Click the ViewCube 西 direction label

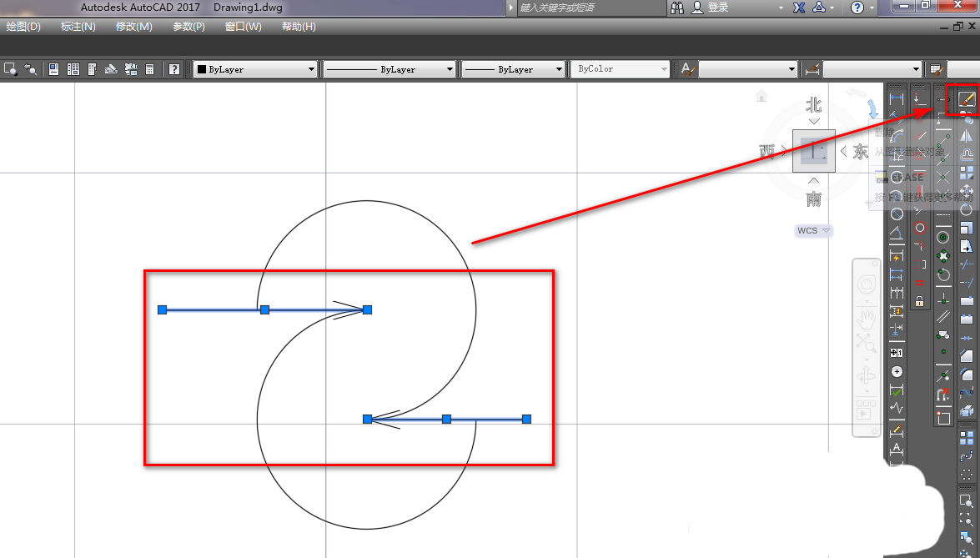pyautogui.click(x=766, y=151)
